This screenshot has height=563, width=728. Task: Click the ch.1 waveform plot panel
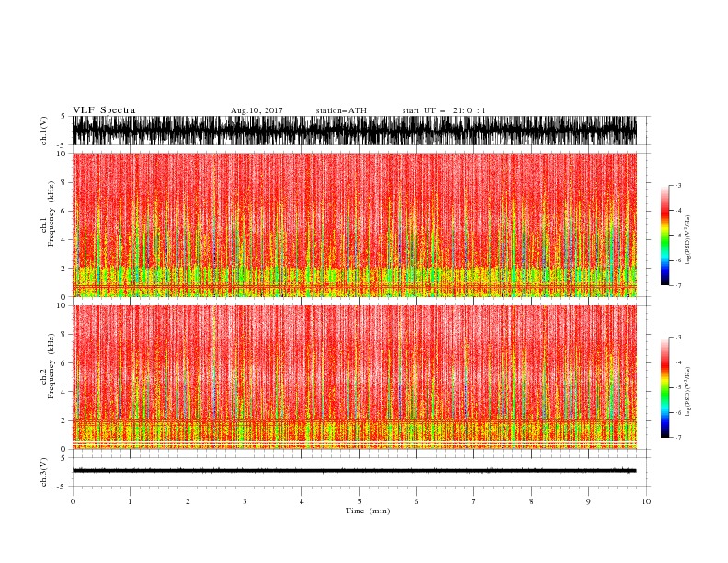coord(361,131)
